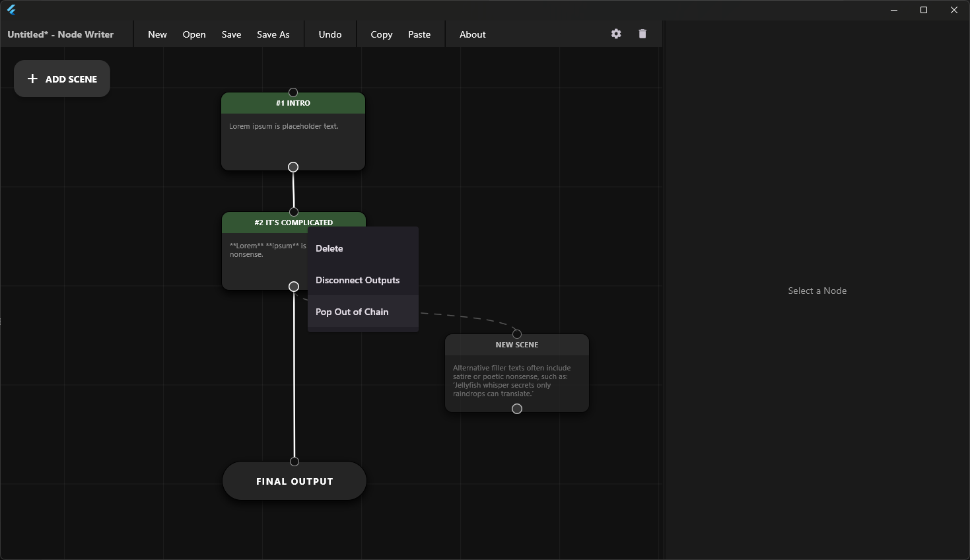Viewport: 970px width, 560px height.
Task: Click Save As in the toolbar
Action: [x=273, y=34]
